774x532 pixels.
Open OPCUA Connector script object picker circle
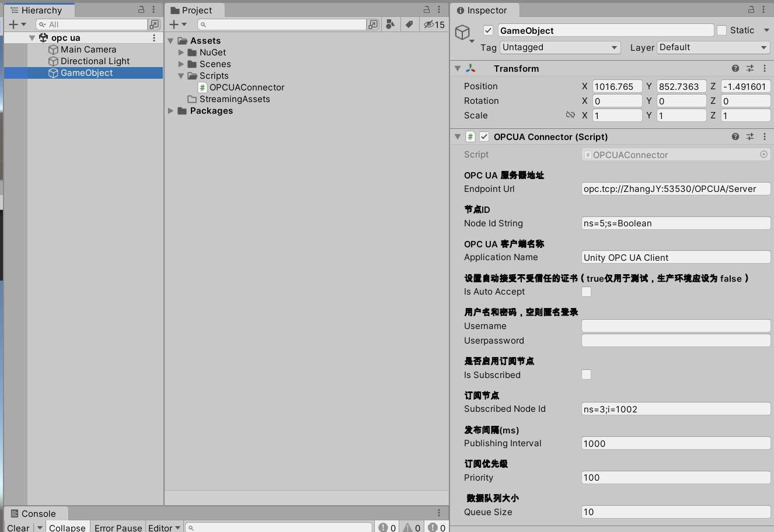point(763,155)
